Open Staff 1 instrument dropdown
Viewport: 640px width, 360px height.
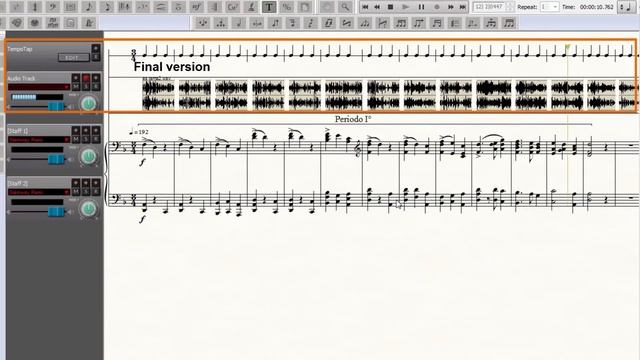coord(39,140)
